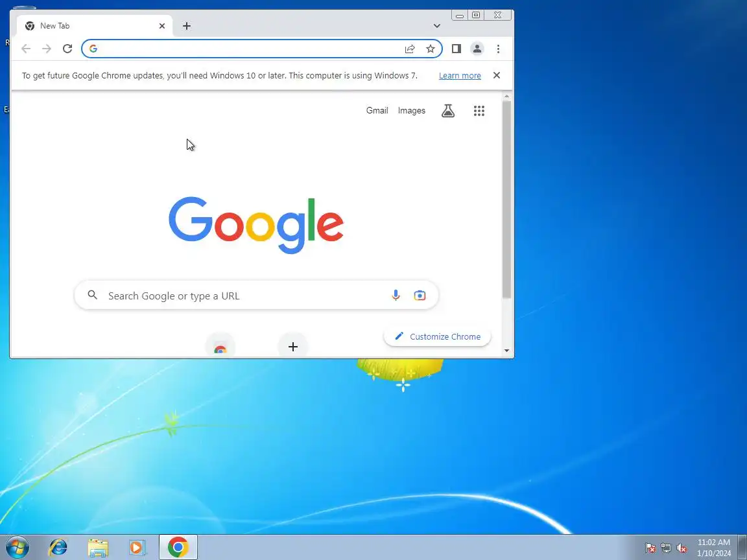Launch Internet Explorer from taskbar
The image size is (747, 560).
pyautogui.click(x=58, y=547)
